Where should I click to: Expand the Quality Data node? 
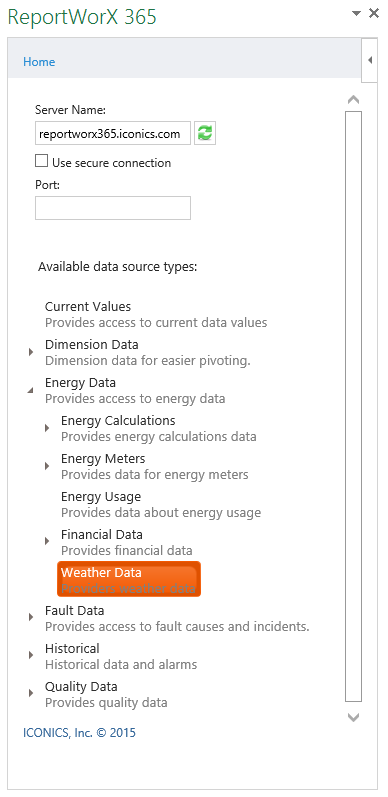31,693
